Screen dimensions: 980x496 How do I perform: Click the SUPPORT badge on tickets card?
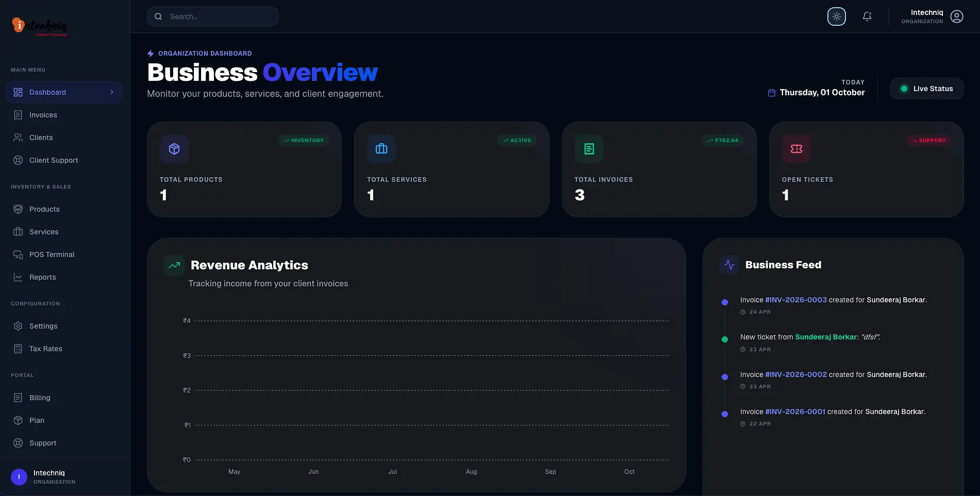(928, 140)
